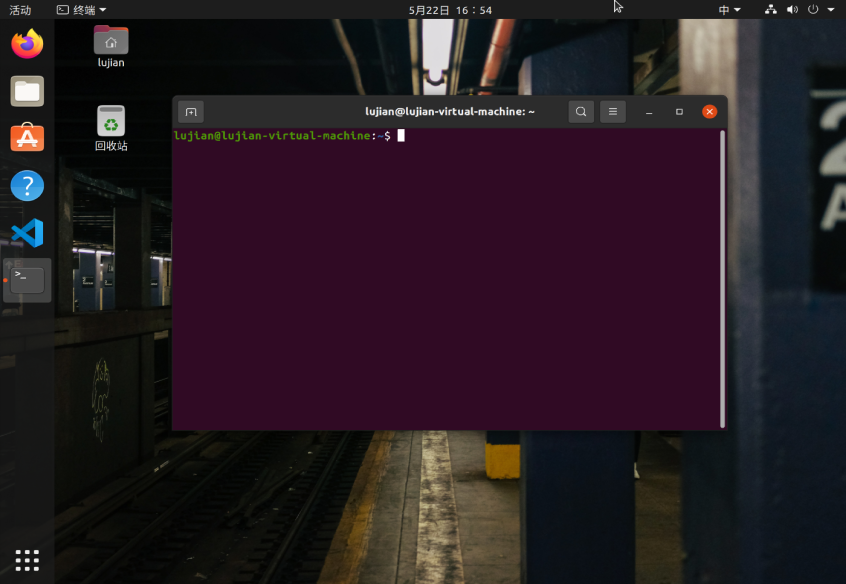Launch Firefox from the dock
The width and height of the screenshot is (846, 584).
click(x=26, y=44)
